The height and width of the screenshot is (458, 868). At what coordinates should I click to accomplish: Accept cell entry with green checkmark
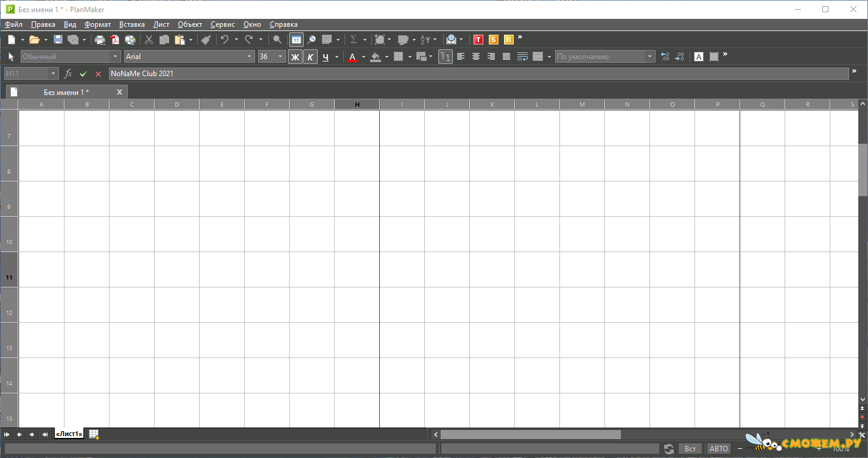click(x=83, y=74)
